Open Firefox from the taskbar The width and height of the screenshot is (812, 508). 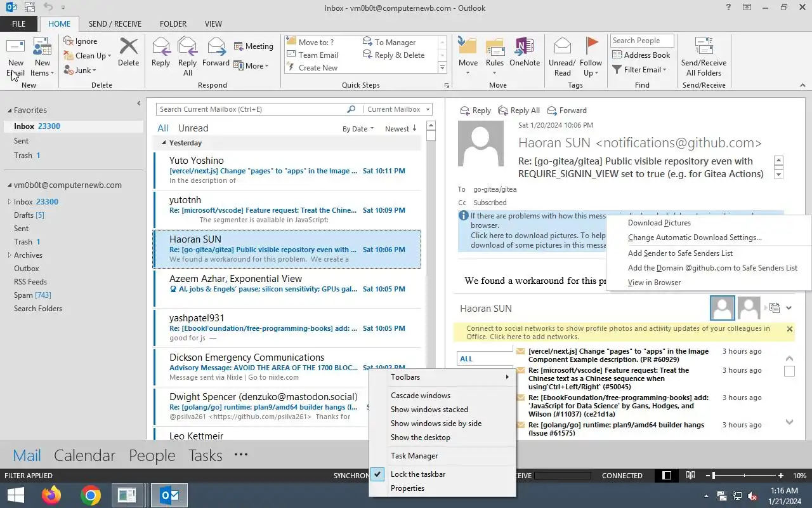(x=51, y=495)
